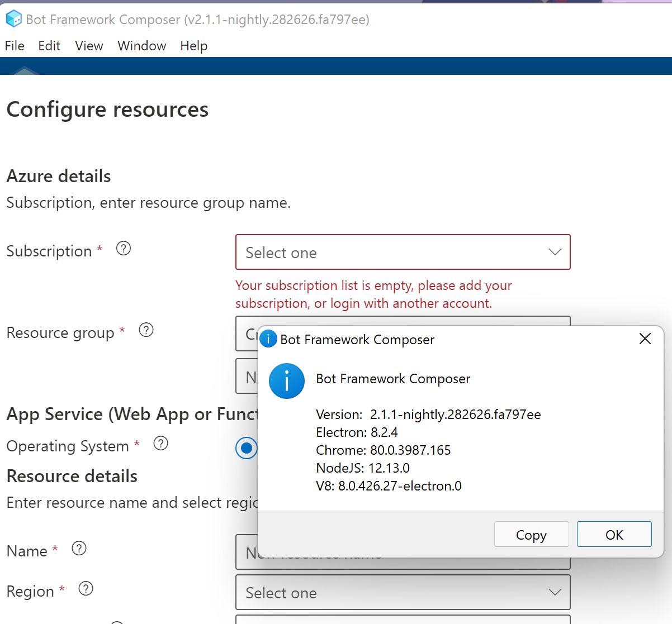Click the large blue info icon in dialog
This screenshot has width=672, height=624.
287,381
